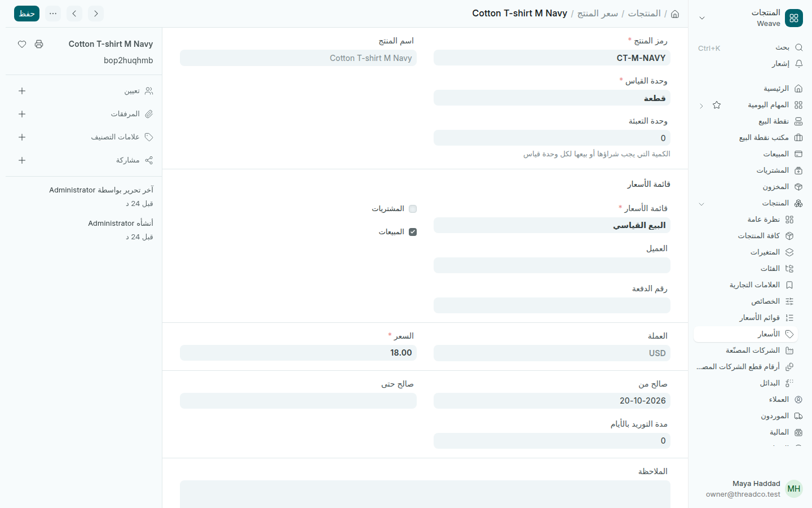Toggle the المشتريات checkbox
The height and width of the screenshot is (508, 812).
413,209
